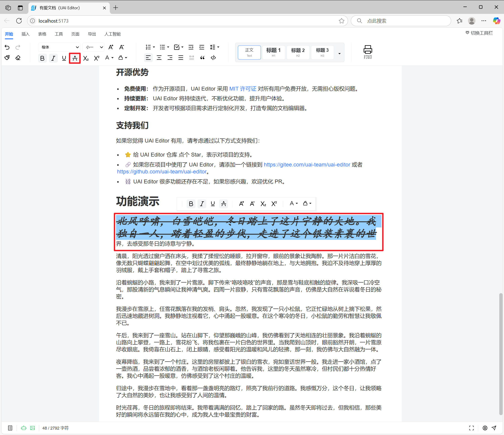Switch to the 插入 ribbon tab
Image resolution: width=504 pixels, height=435 pixels.
click(26, 34)
